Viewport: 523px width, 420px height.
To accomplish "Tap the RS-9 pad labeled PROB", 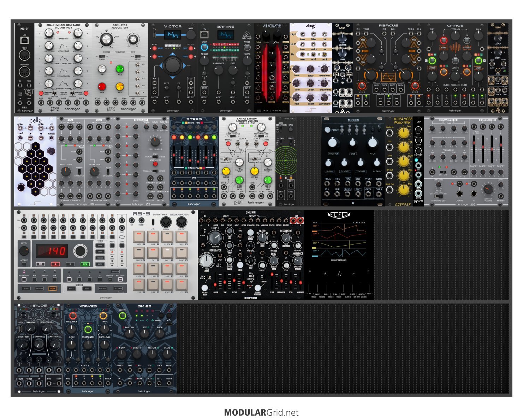I will point(139,269).
